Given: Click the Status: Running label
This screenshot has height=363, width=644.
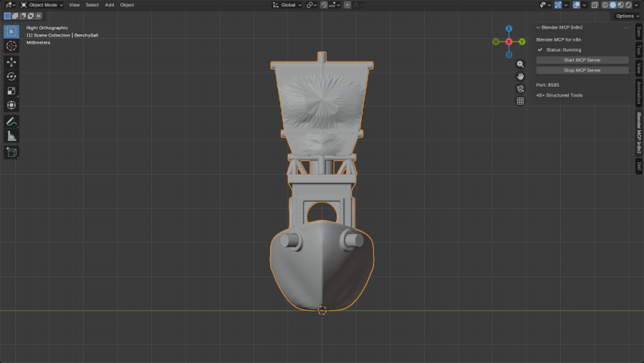Looking at the screenshot, I should click(x=564, y=49).
